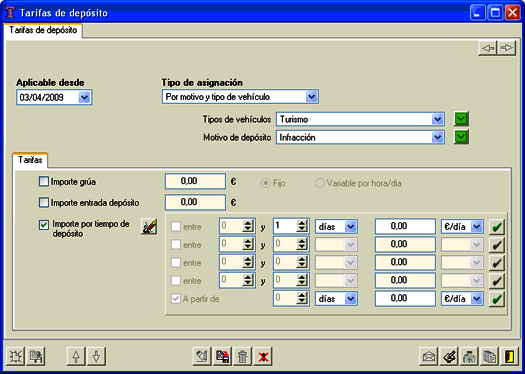Close the Tarifas de depósito window
Screen dimensions: 525x374
tap(512, 13)
